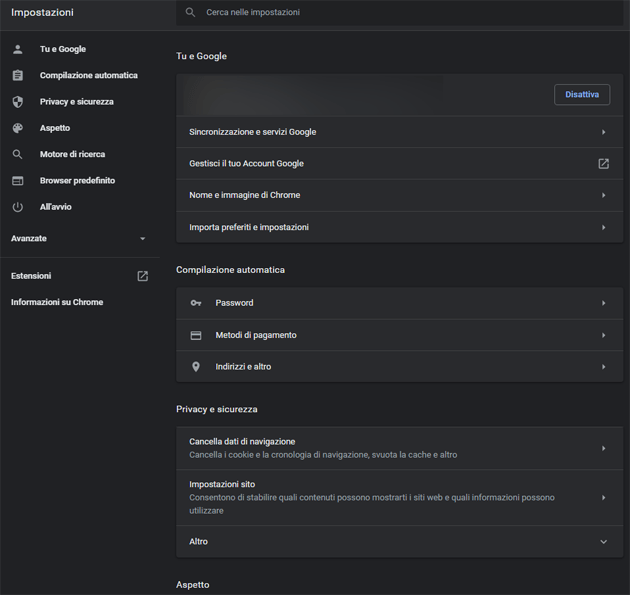Click the key icon in the Password row
The height and width of the screenshot is (595, 630).
point(196,303)
